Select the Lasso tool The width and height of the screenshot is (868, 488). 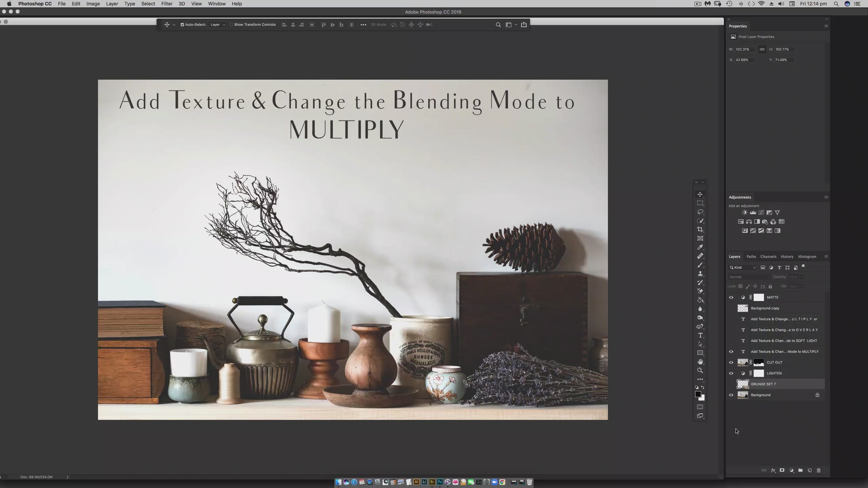click(700, 212)
